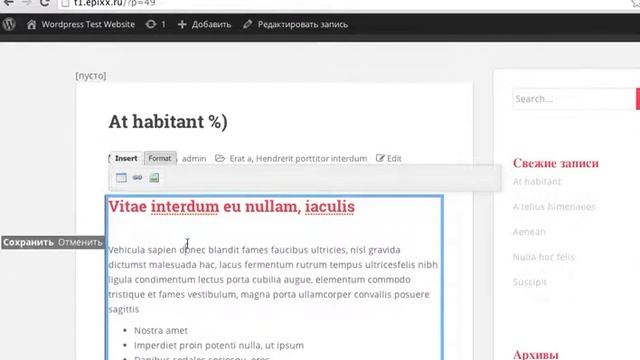Click the insert table icon in the toolbar

point(121,178)
